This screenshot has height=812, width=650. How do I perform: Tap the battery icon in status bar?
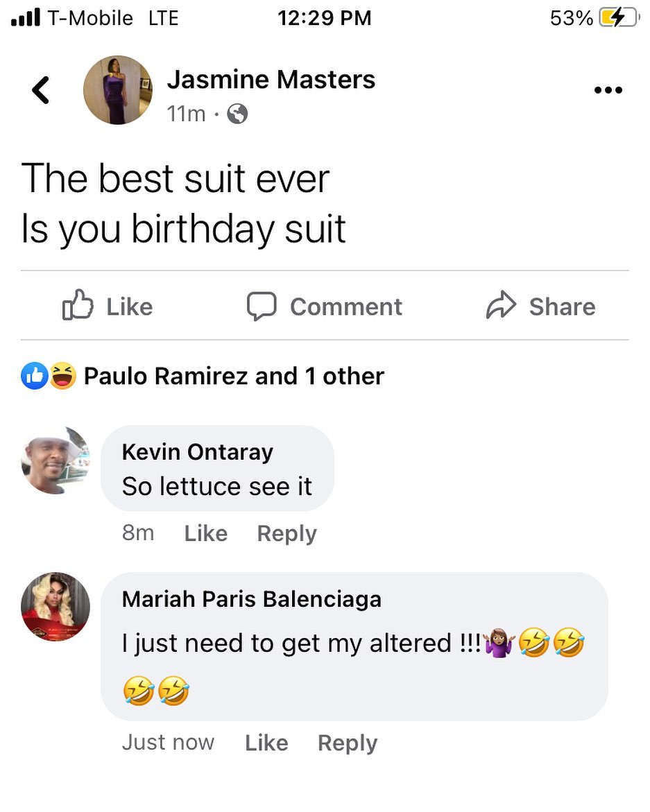[617, 18]
